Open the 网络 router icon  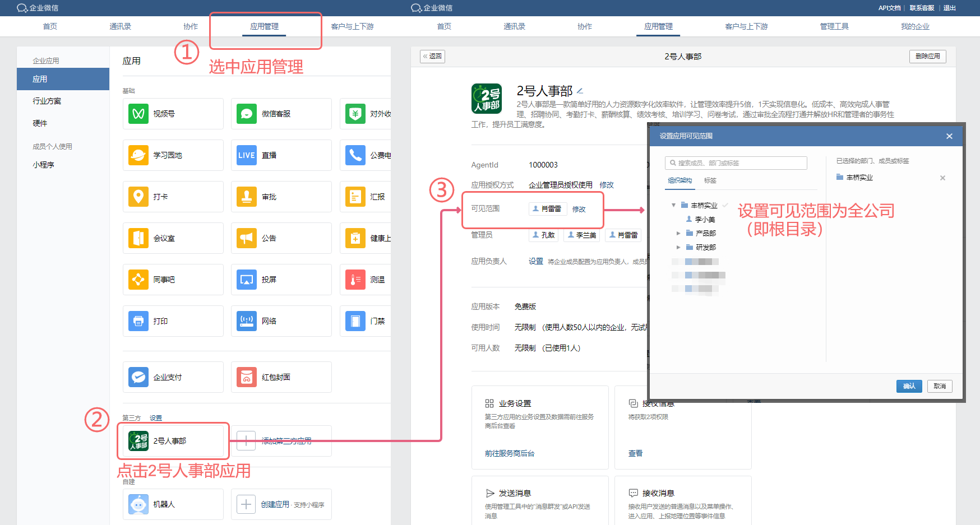[247, 321]
